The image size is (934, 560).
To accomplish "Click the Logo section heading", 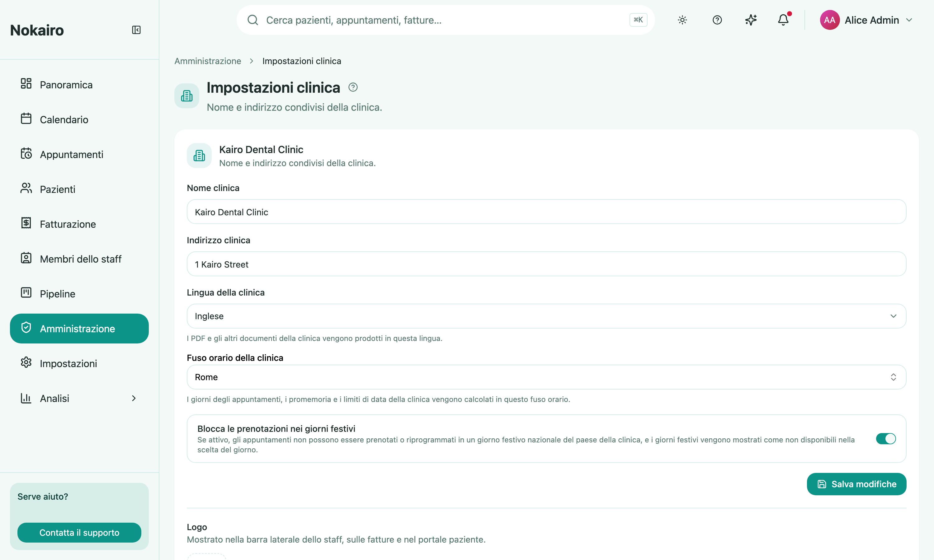I will coord(197,527).
